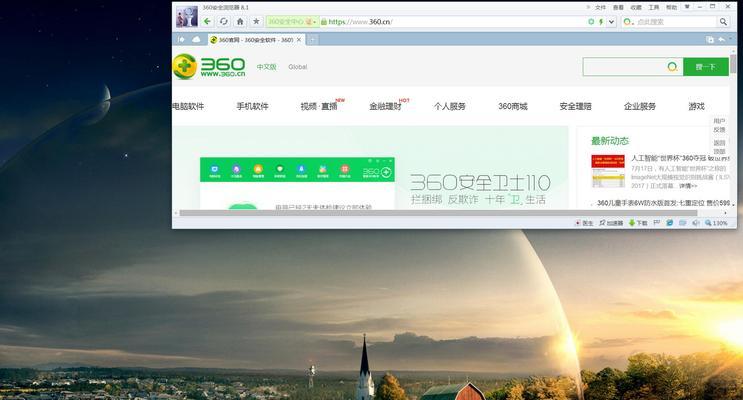743x400 pixels.
Task: Click the 详情>> link under news summary
Action: [688, 186]
